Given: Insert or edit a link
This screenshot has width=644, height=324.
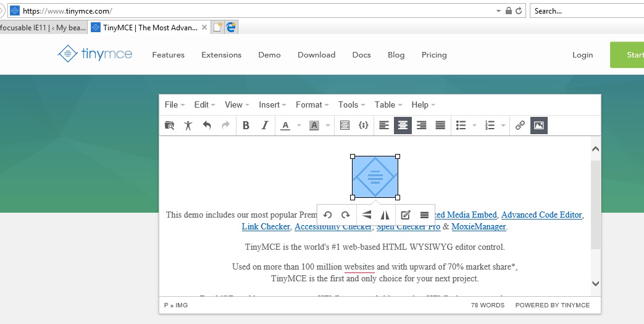Looking at the screenshot, I should tap(520, 126).
